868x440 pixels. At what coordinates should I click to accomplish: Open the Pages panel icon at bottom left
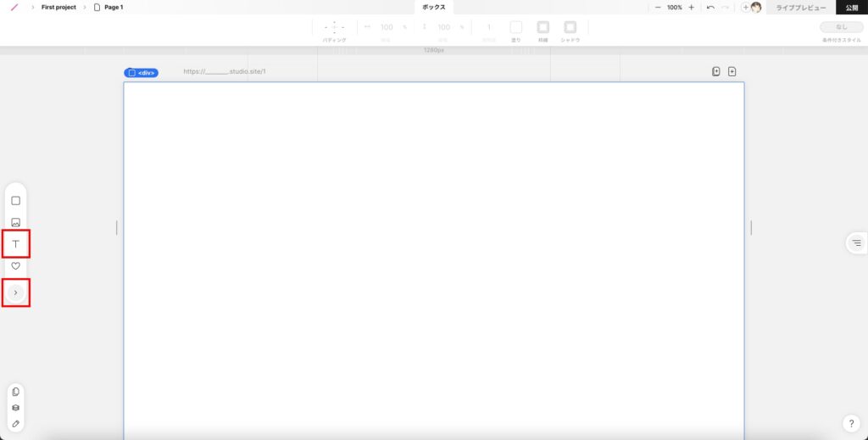[15, 392]
